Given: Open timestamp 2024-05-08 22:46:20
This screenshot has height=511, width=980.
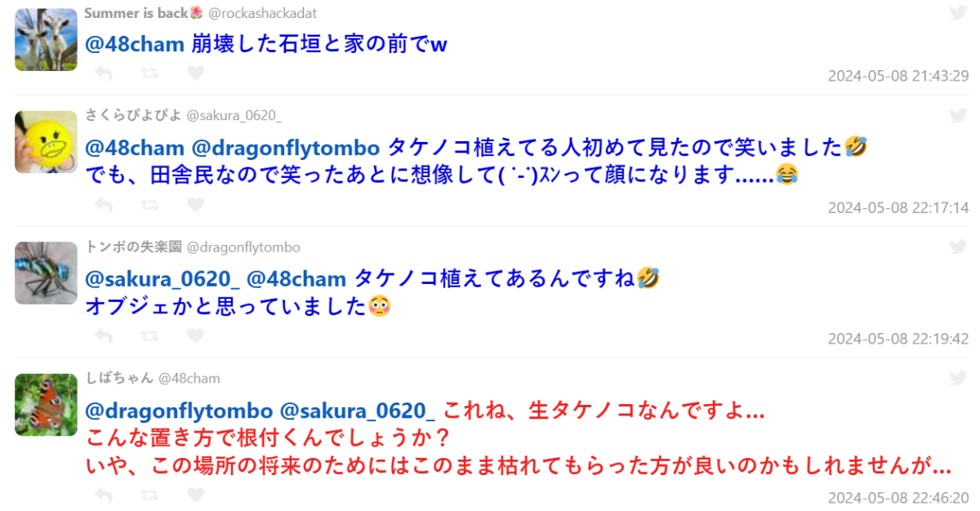Looking at the screenshot, I should (x=898, y=497).
